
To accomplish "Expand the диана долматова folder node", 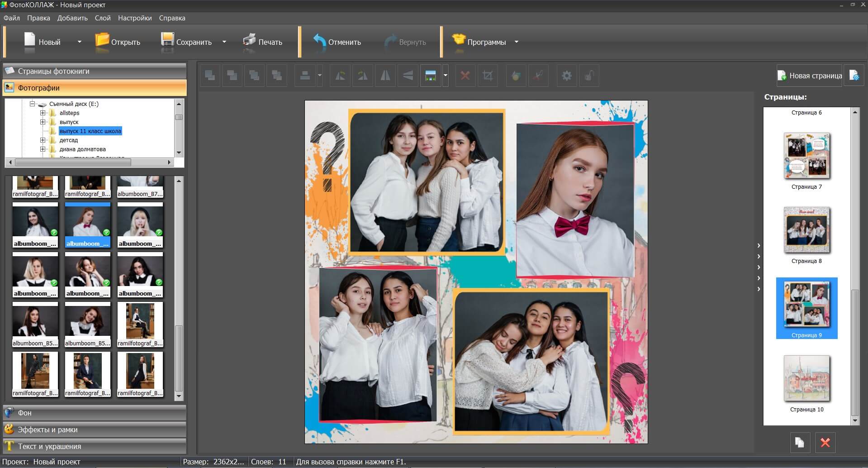I will click(43, 149).
